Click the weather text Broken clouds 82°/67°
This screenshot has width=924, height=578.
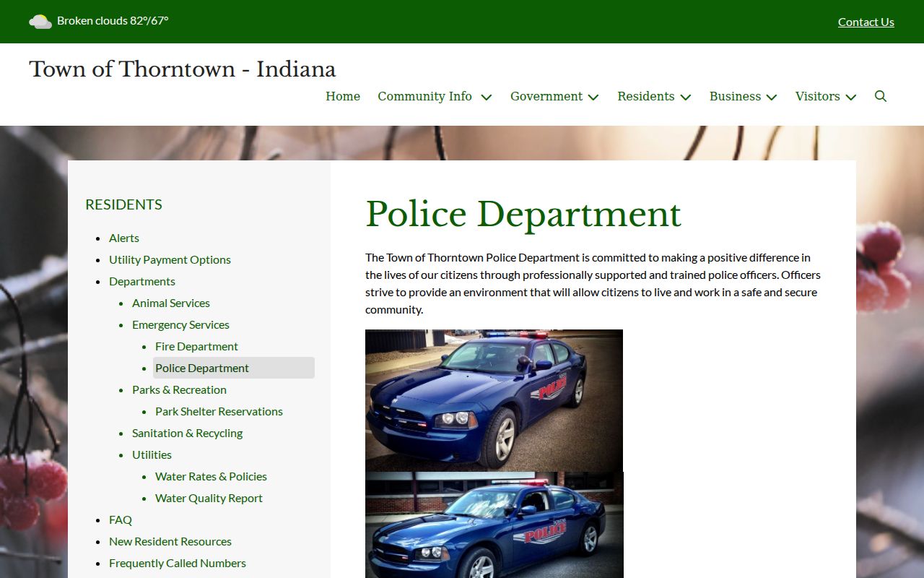click(113, 21)
